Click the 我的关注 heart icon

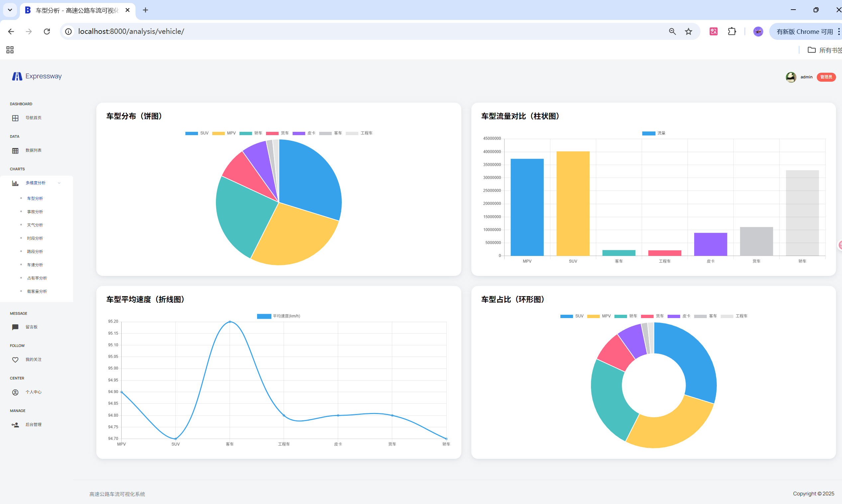point(15,360)
